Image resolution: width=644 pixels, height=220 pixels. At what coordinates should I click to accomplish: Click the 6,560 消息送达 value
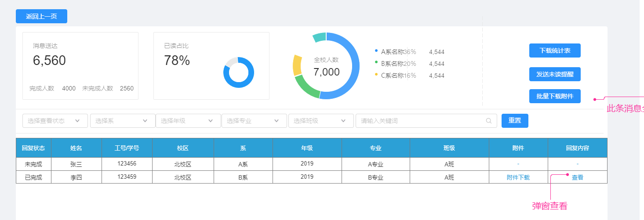[49, 61]
